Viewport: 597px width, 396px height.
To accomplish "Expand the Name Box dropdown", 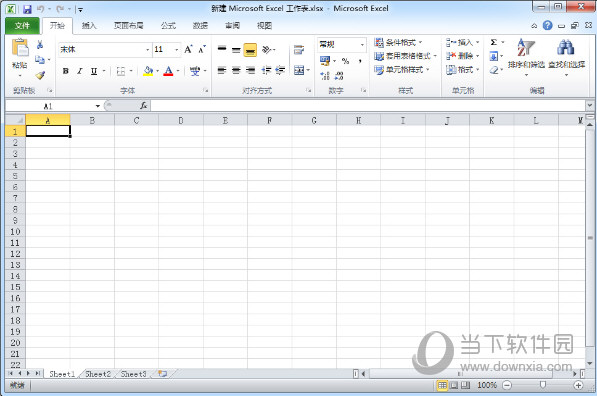I will [x=98, y=106].
